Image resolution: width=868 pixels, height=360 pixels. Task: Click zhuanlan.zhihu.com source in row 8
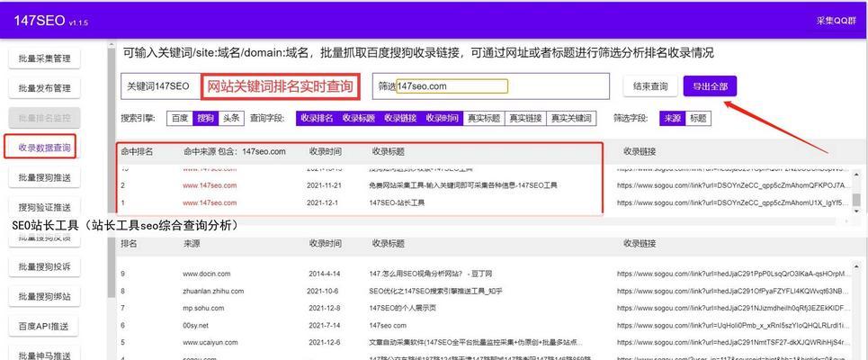[213, 291]
